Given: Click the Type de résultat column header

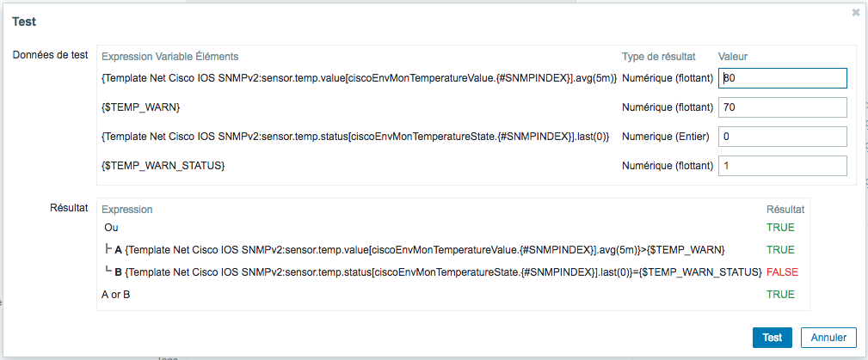Looking at the screenshot, I should pyautogui.click(x=659, y=57).
